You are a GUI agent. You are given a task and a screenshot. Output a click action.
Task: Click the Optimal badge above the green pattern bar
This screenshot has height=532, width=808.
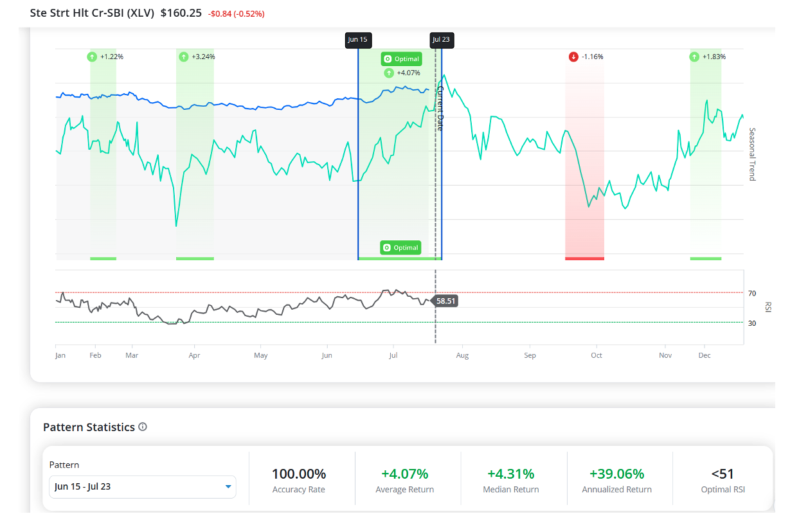click(400, 247)
